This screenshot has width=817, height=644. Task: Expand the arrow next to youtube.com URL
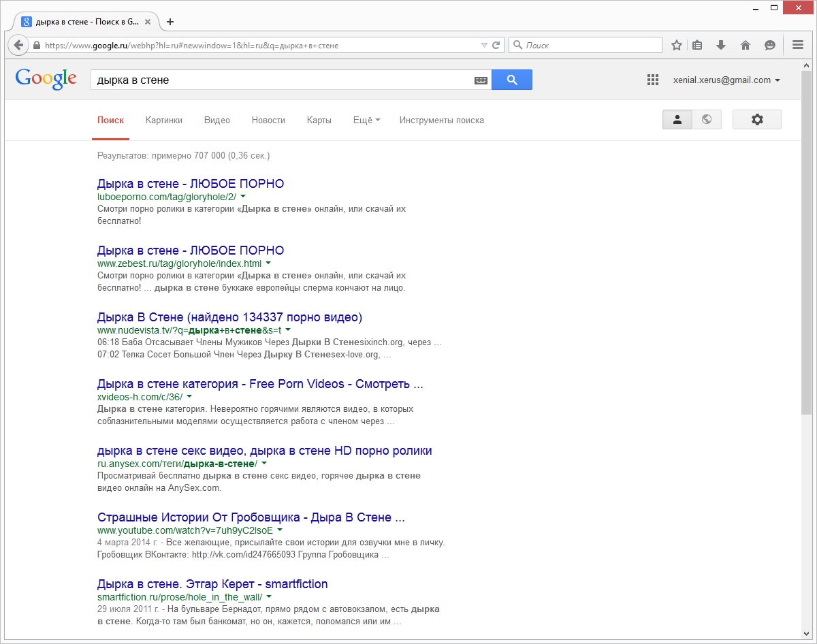pyautogui.click(x=280, y=530)
